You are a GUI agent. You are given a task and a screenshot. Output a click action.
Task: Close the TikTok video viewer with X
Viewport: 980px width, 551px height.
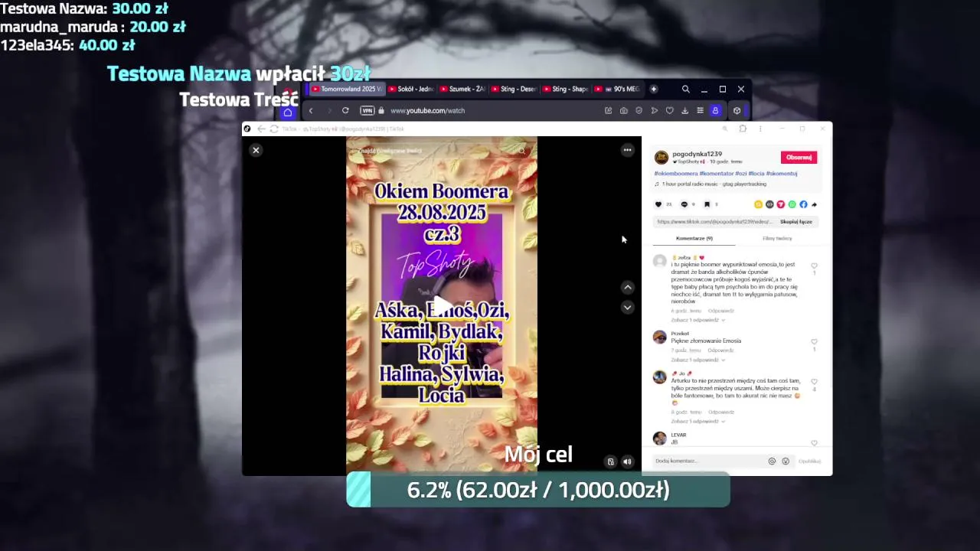(256, 150)
